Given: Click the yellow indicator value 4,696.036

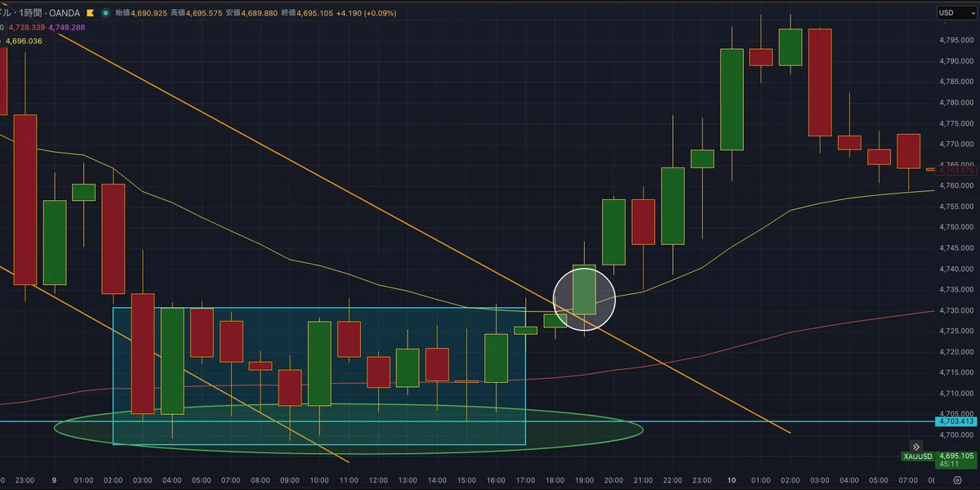Looking at the screenshot, I should (x=24, y=41).
